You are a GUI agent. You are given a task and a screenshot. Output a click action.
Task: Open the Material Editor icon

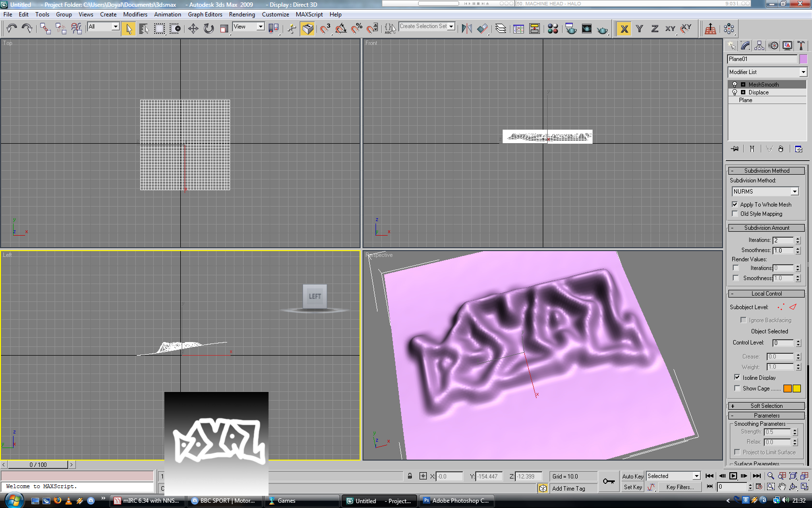(553, 29)
